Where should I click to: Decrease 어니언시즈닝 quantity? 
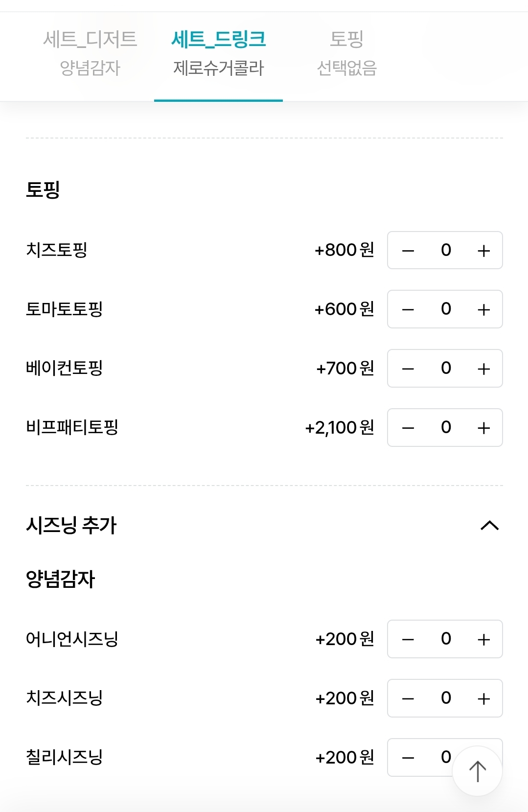[x=408, y=639]
